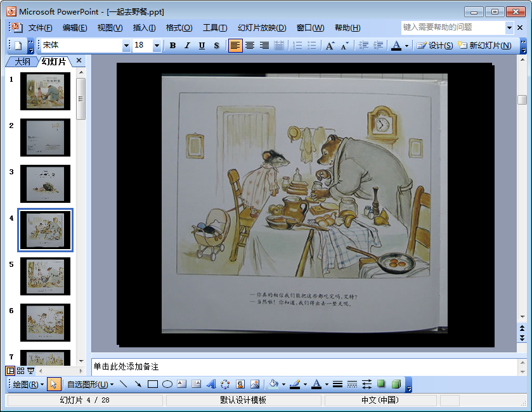Open the font size dropdown
The height and width of the screenshot is (412, 532).
pyautogui.click(x=157, y=46)
